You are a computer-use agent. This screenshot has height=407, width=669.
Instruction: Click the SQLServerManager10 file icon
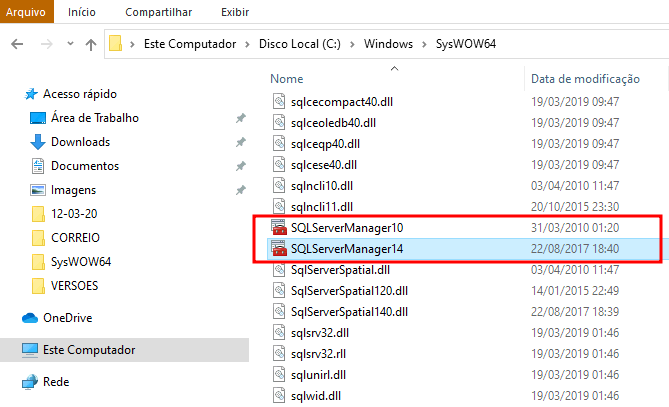pos(279,227)
